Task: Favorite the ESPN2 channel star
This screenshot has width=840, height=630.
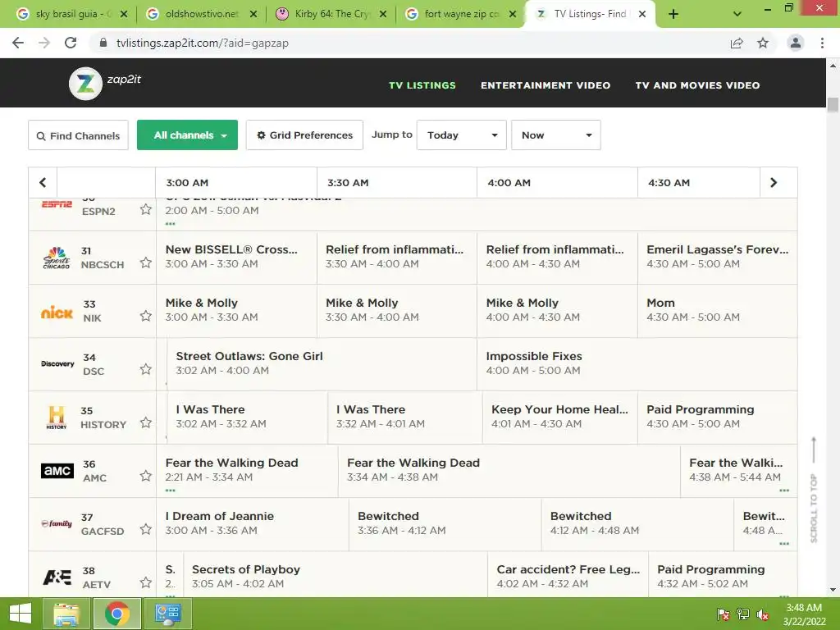Action: (x=146, y=209)
